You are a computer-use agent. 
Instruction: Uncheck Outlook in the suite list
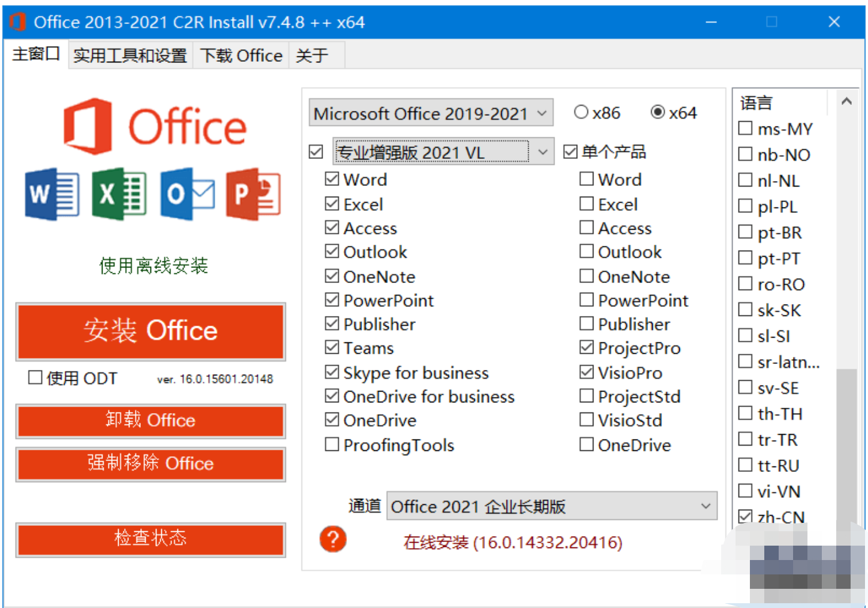331,251
